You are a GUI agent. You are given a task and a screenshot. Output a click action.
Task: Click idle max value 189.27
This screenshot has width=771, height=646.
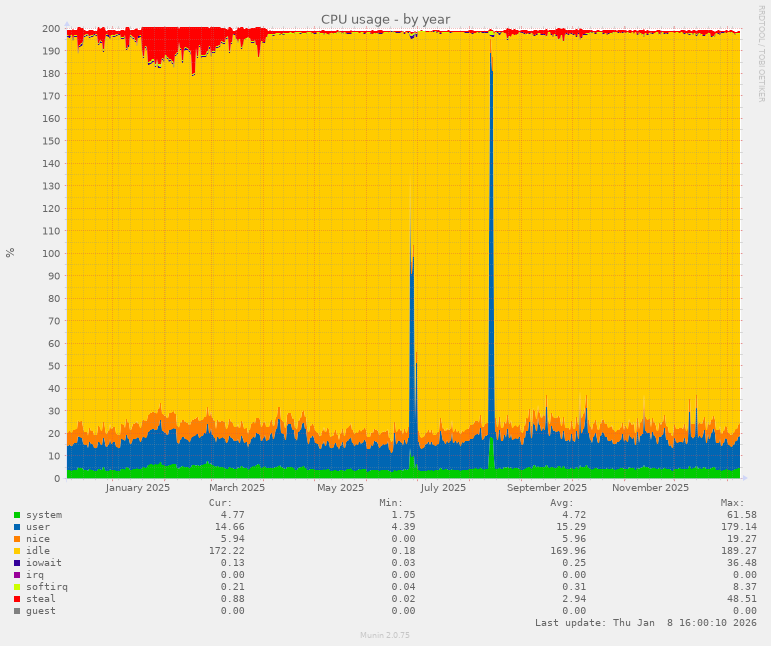(739, 551)
